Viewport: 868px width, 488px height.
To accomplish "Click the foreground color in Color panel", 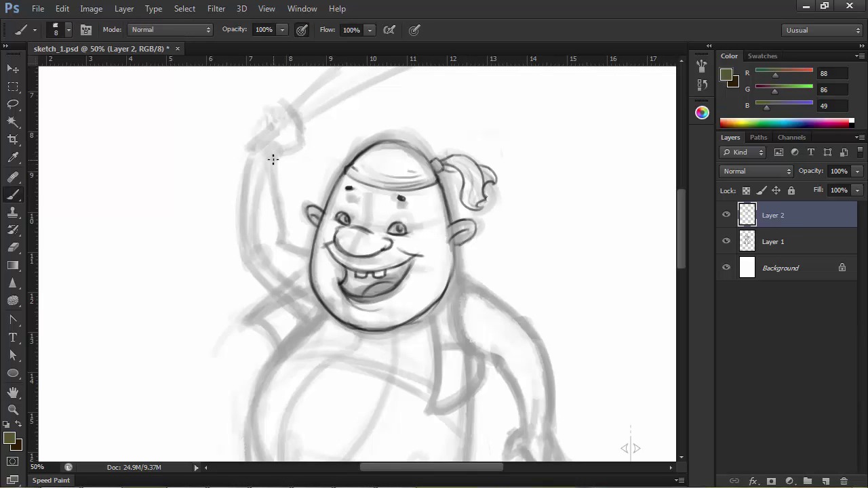I will [x=726, y=74].
